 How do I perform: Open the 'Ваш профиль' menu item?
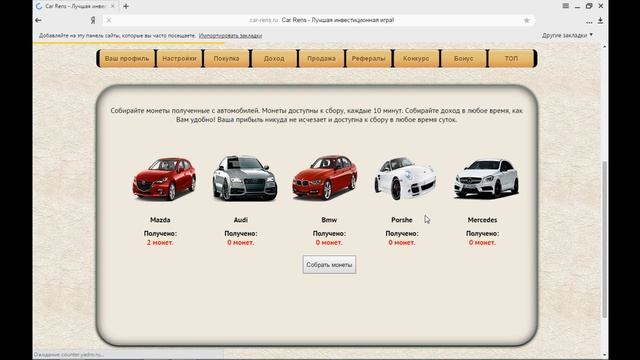(127, 58)
